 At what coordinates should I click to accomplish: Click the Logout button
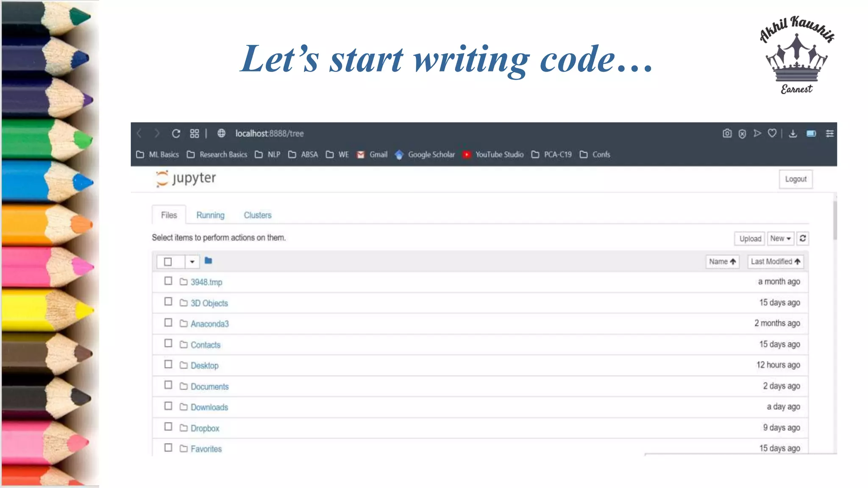tap(796, 179)
